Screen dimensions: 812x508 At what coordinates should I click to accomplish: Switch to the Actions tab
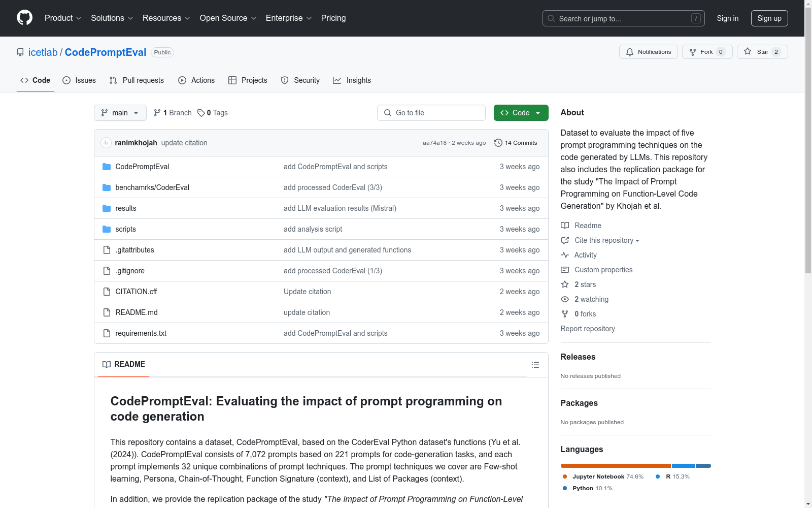(196, 80)
